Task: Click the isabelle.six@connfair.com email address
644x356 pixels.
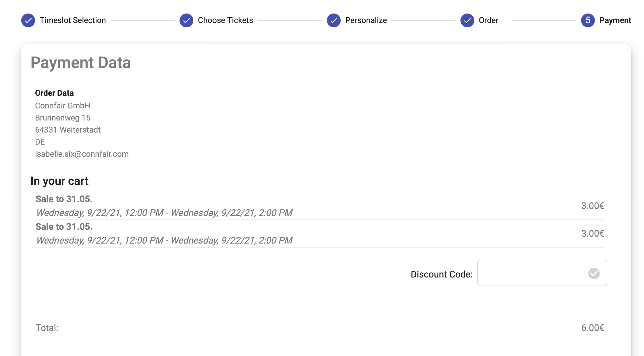Action: (x=82, y=154)
